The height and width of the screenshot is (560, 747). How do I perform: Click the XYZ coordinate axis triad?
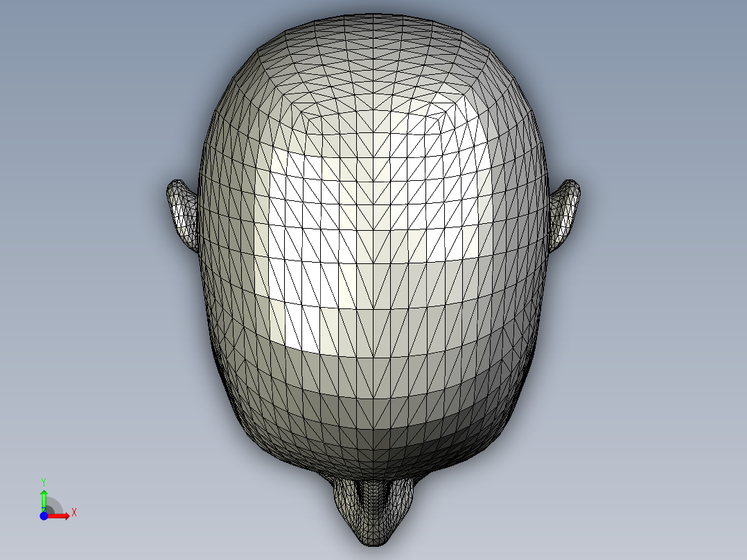point(58,500)
